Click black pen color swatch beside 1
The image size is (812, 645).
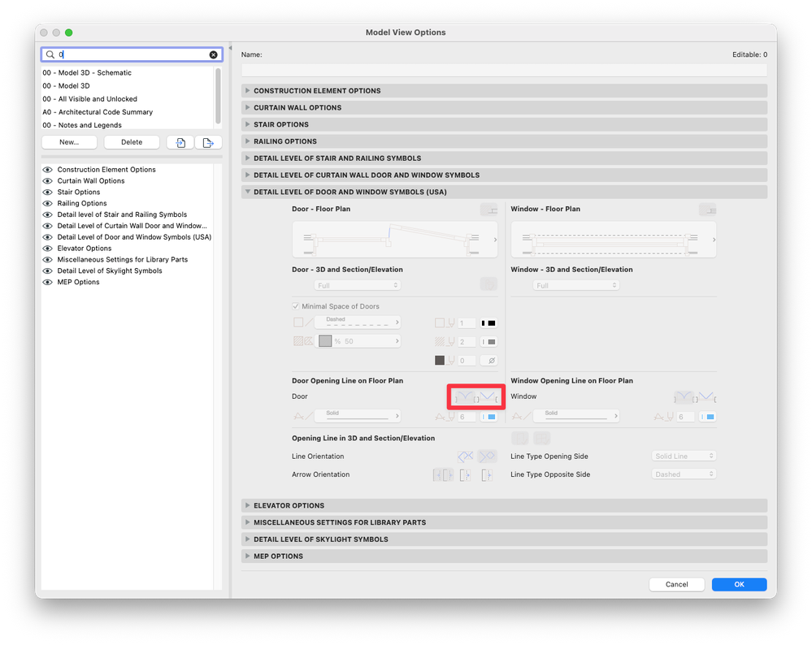(489, 323)
